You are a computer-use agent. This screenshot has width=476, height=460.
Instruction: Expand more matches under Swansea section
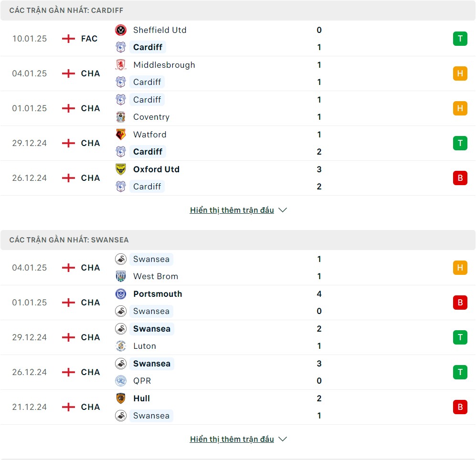coord(232,439)
